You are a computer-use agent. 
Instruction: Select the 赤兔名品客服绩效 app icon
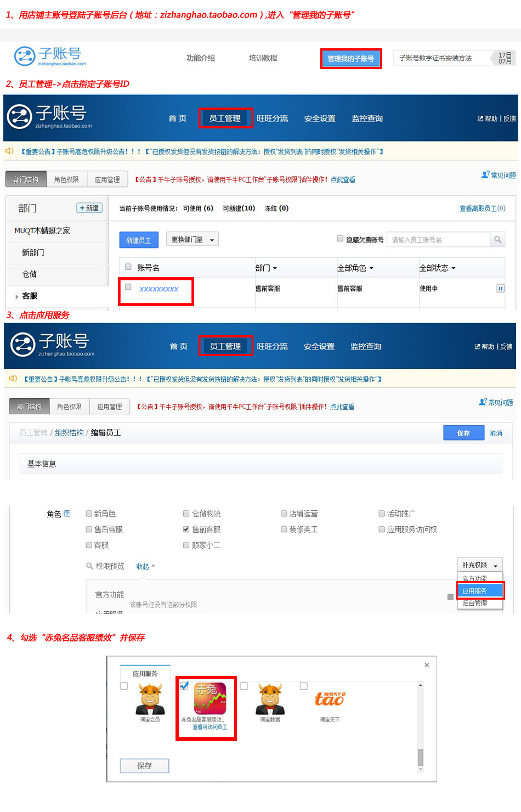[x=209, y=698]
